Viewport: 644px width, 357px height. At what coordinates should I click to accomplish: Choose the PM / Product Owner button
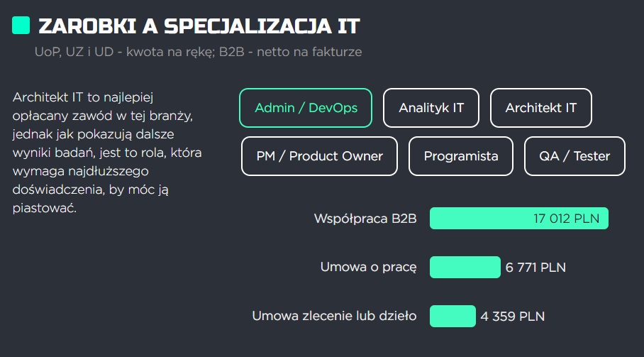[x=320, y=156]
